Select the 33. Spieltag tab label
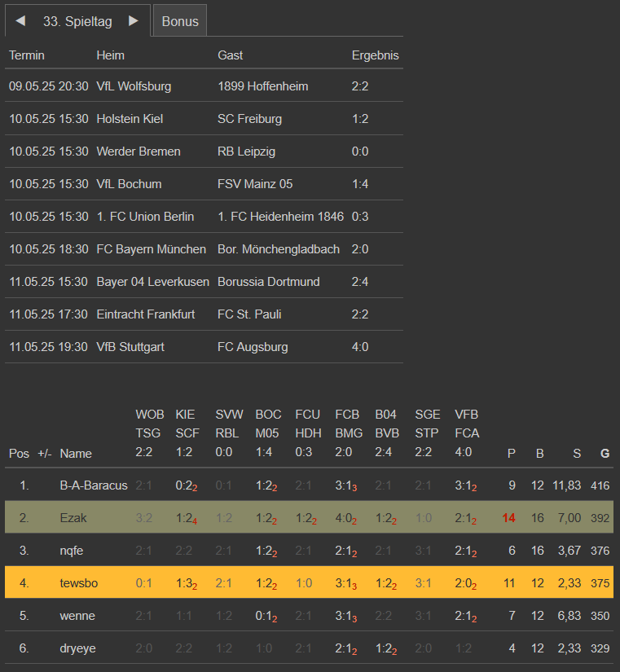Viewport: 620px width, 672px height. 77,21
